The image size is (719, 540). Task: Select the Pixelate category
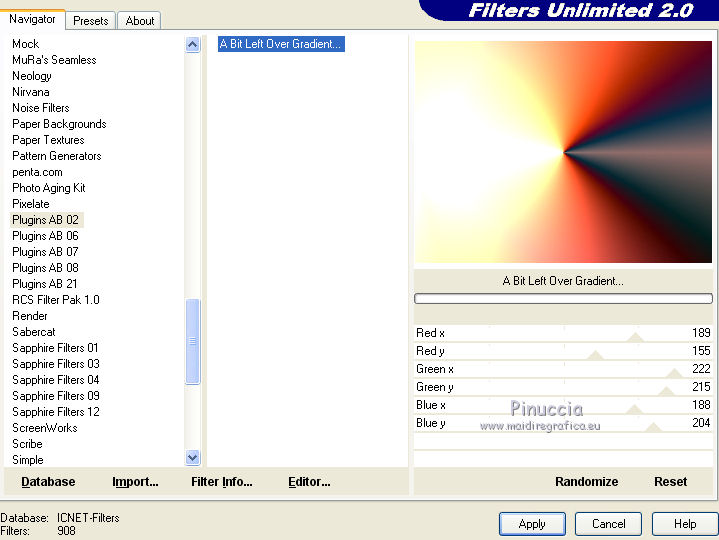point(31,204)
